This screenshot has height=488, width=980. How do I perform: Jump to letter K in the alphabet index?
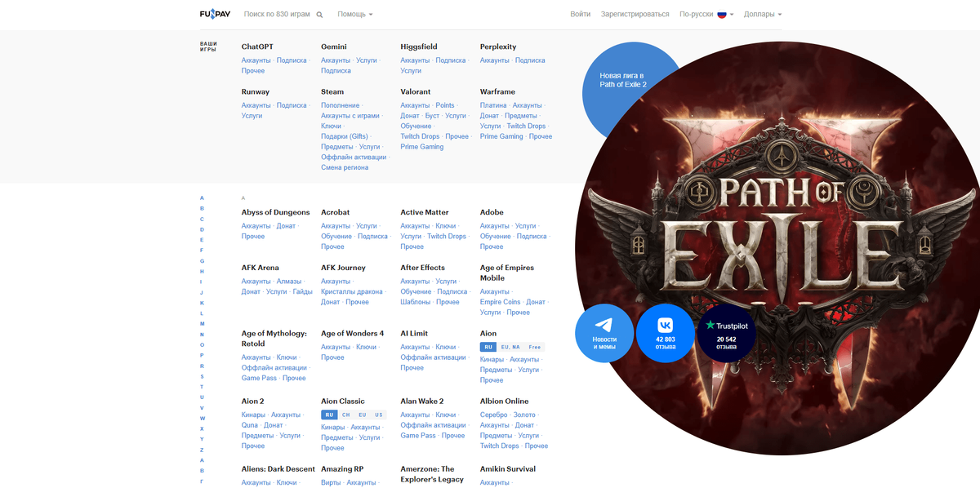tap(203, 303)
